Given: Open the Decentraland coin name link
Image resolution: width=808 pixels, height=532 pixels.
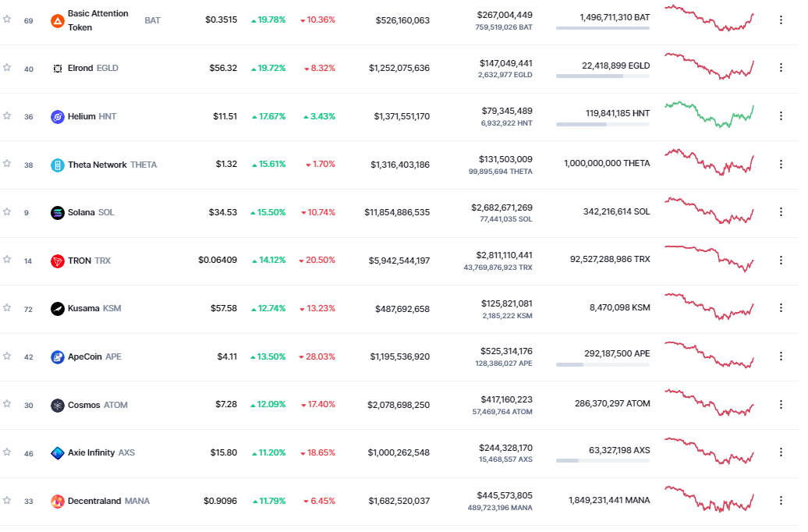Looking at the screenshot, I should coord(94,501).
